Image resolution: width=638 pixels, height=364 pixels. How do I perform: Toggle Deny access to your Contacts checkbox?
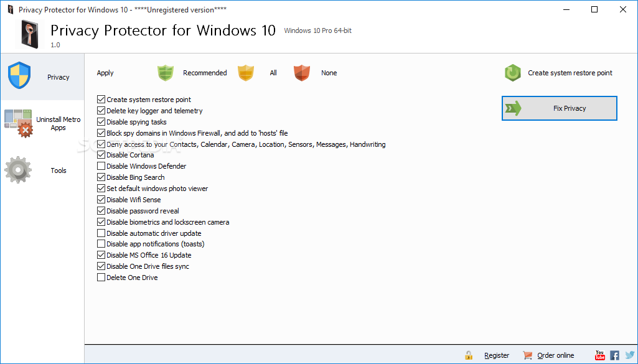tap(101, 144)
